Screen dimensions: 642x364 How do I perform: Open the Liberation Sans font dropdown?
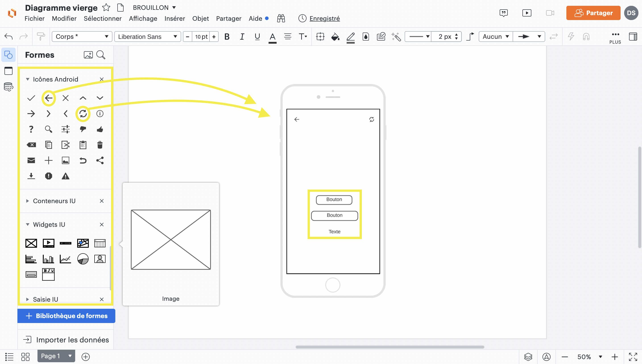[x=147, y=37]
